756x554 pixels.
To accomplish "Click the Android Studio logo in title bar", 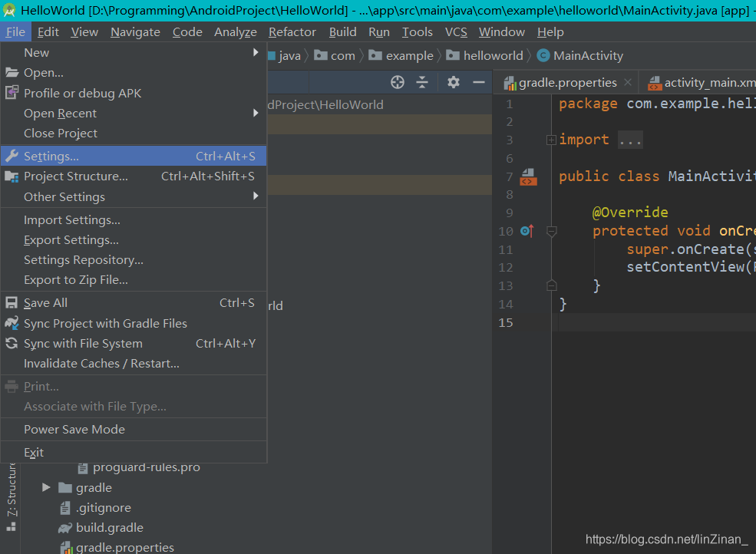I will pos(9,10).
